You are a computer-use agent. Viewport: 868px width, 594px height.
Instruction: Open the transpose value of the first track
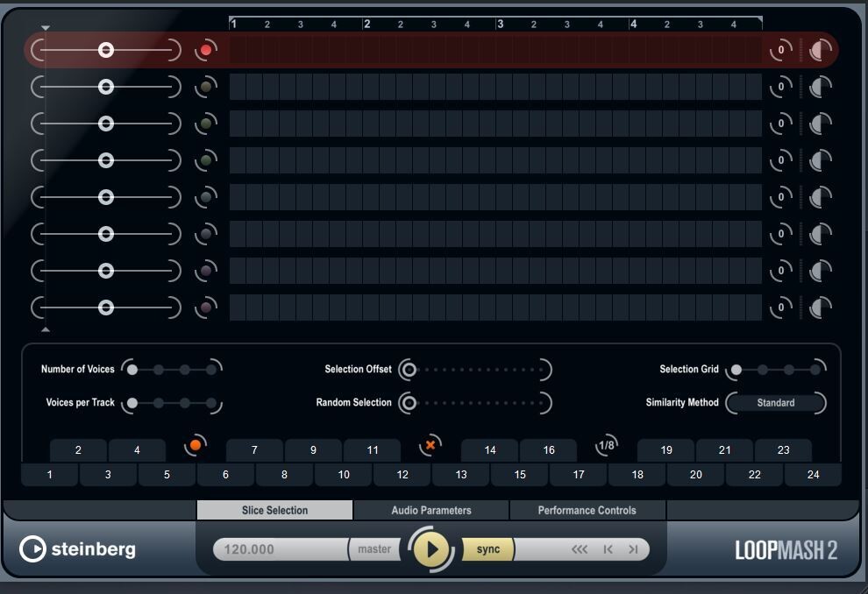coord(780,51)
